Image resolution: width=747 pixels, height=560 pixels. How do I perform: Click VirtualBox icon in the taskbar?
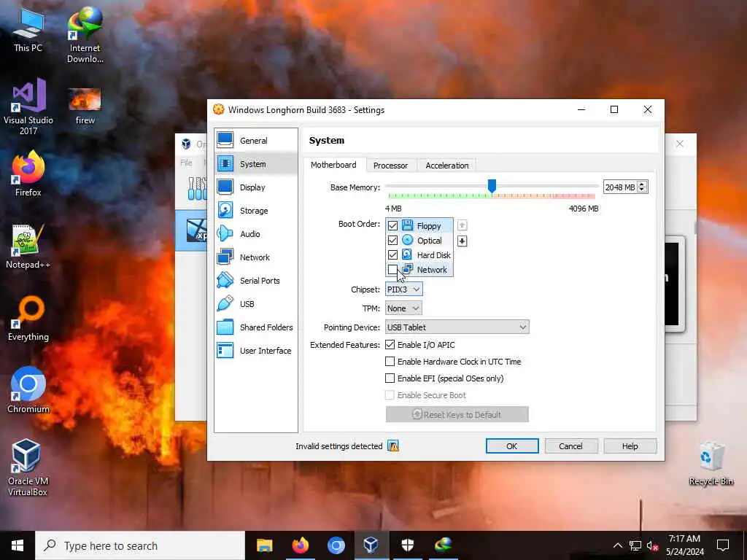coord(371,545)
